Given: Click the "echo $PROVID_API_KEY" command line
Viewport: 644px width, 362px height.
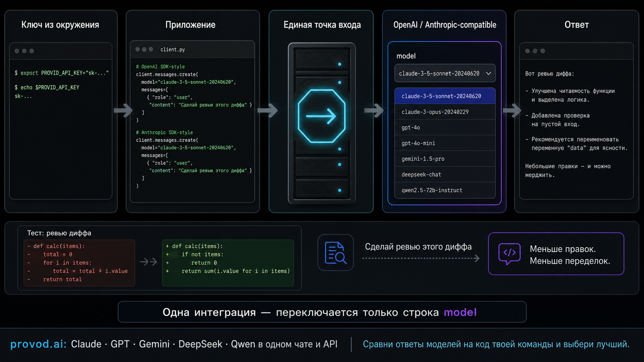Looking at the screenshot, I should tap(47, 87).
